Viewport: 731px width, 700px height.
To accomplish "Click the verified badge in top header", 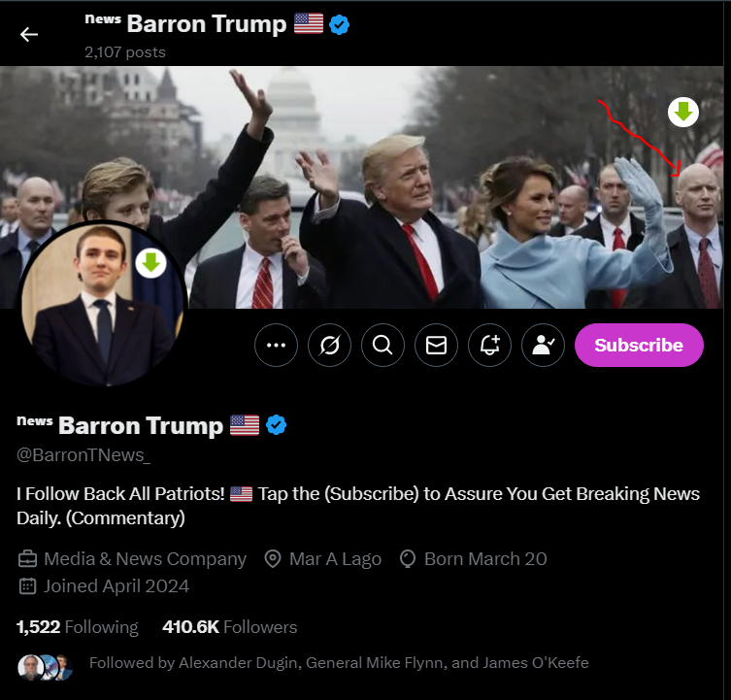I will point(340,24).
